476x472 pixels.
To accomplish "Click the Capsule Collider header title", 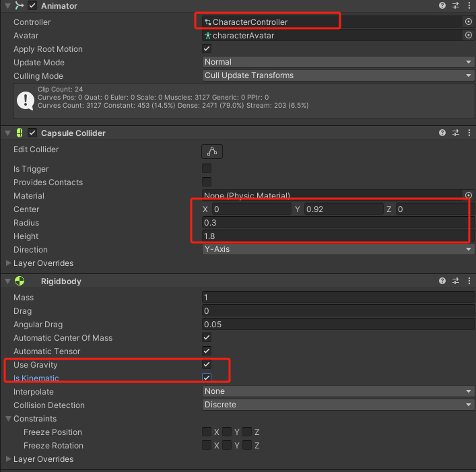I will click(73, 133).
